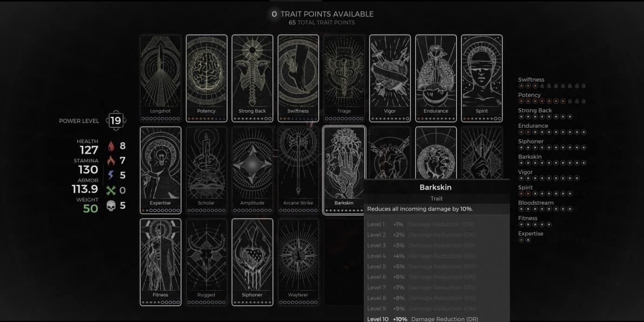Select the Siphoner trait card
This screenshot has width=644, height=322.
click(252, 262)
